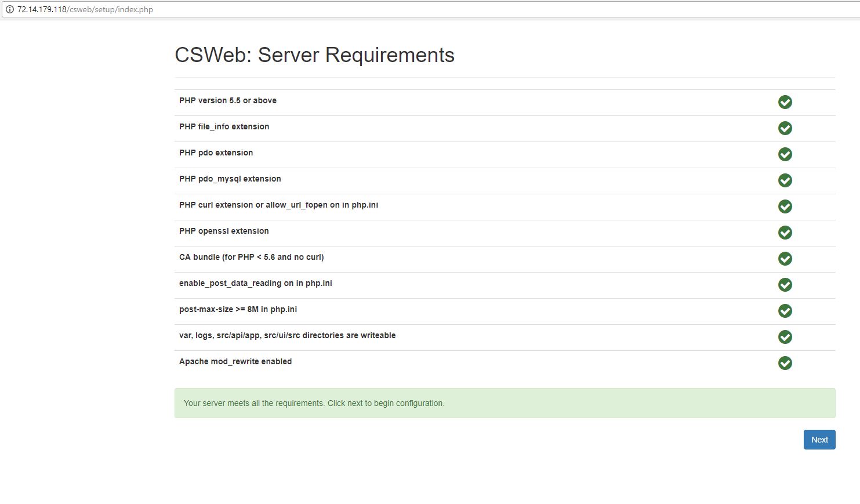
Task: Select the 'PHP pdo_mysql extension' text
Action: pyautogui.click(x=230, y=179)
